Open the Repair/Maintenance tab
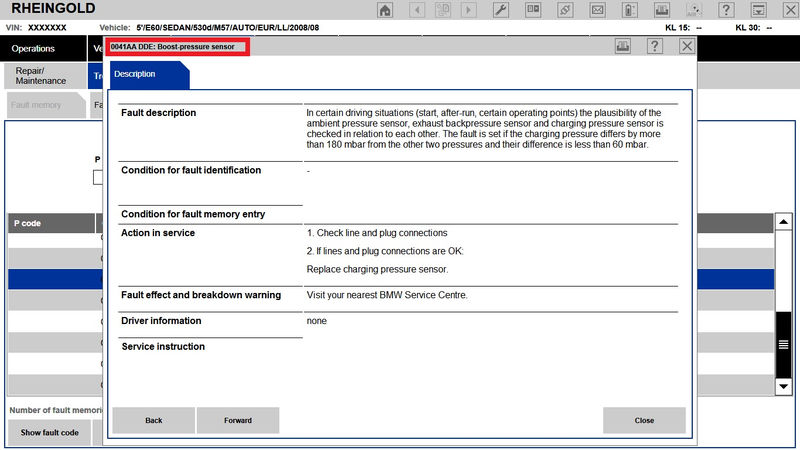Image resolution: width=800 pixels, height=450 pixels. click(41, 76)
